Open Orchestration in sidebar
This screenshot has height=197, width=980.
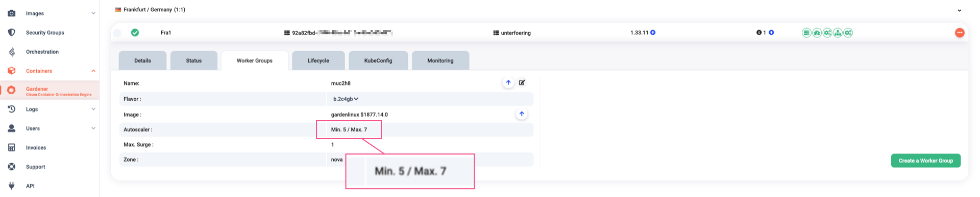(x=42, y=52)
